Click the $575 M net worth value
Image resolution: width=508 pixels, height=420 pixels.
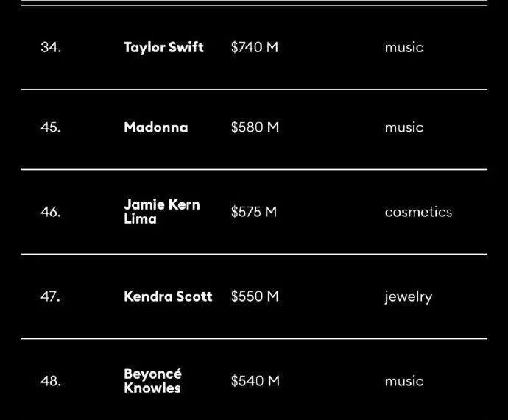point(253,212)
